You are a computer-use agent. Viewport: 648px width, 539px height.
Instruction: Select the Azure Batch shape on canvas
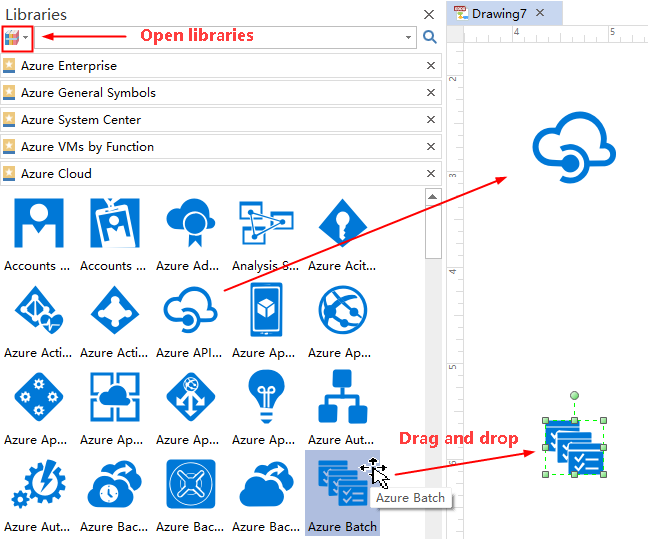574,447
